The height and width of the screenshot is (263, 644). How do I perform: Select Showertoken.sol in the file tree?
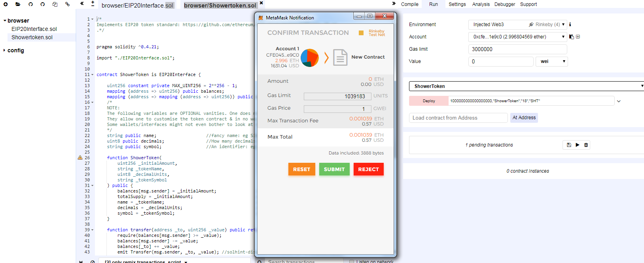click(32, 37)
